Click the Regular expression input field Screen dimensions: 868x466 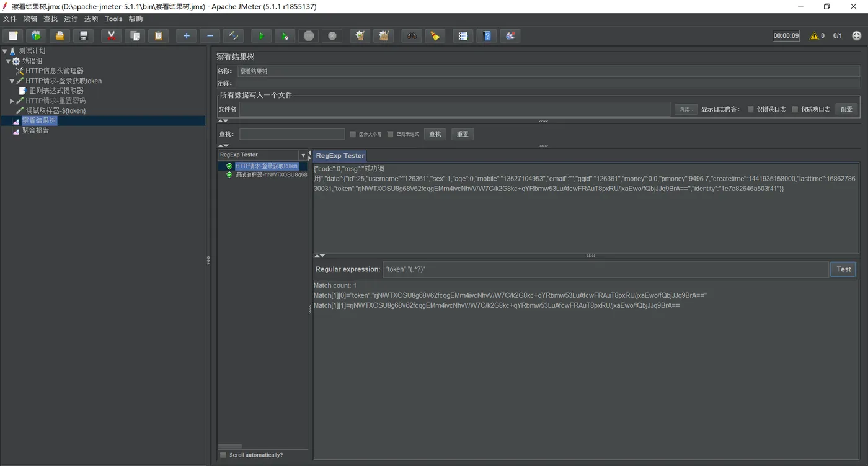coord(605,269)
